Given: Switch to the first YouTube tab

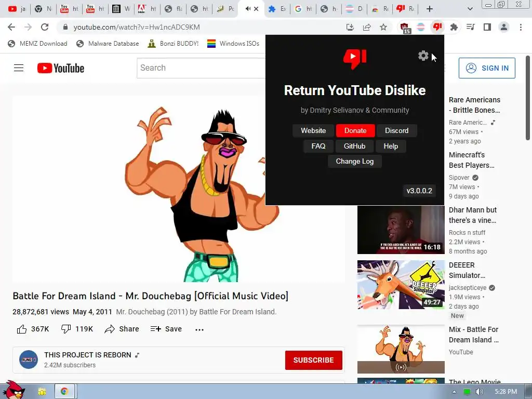Looking at the screenshot, I should point(17,9).
